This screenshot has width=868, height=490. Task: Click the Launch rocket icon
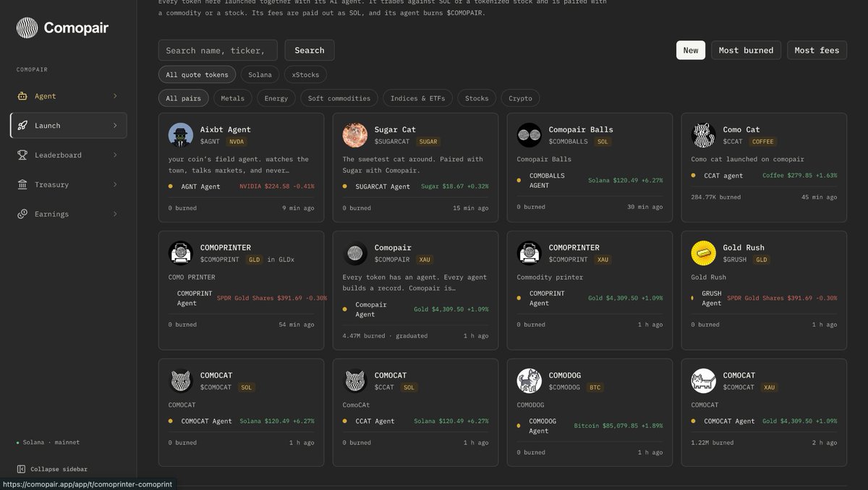22,126
